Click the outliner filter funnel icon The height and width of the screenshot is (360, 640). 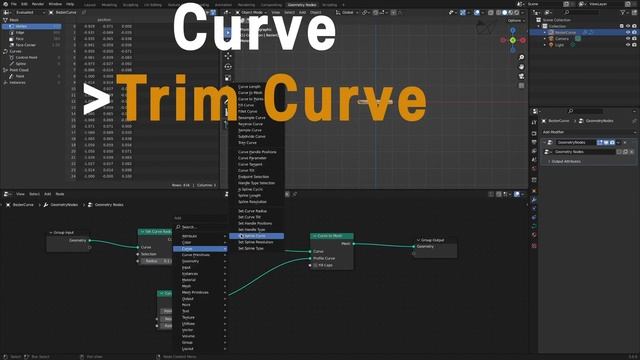(624, 13)
